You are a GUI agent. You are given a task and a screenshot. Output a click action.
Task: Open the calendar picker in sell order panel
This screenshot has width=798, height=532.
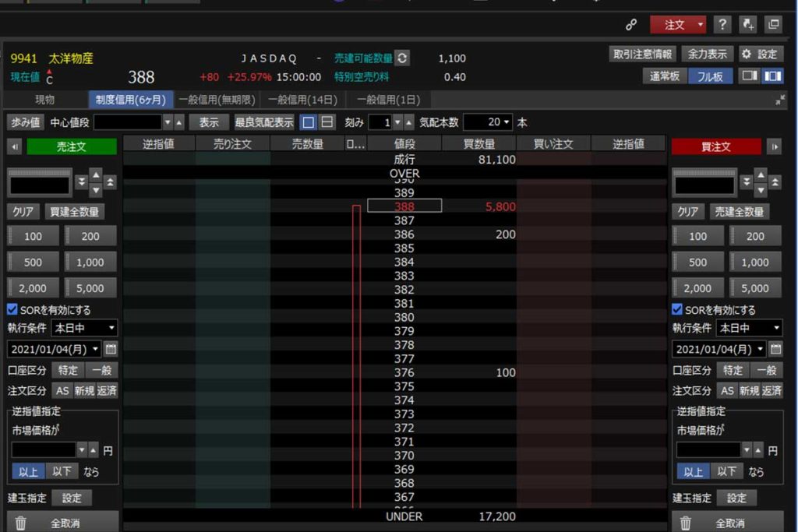(111, 349)
